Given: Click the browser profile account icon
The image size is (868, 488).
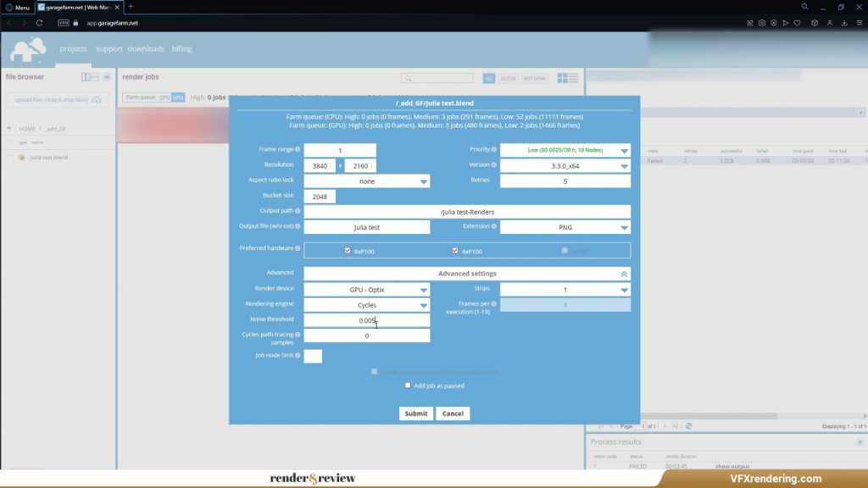Looking at the screenshot, I should (829, 23).
